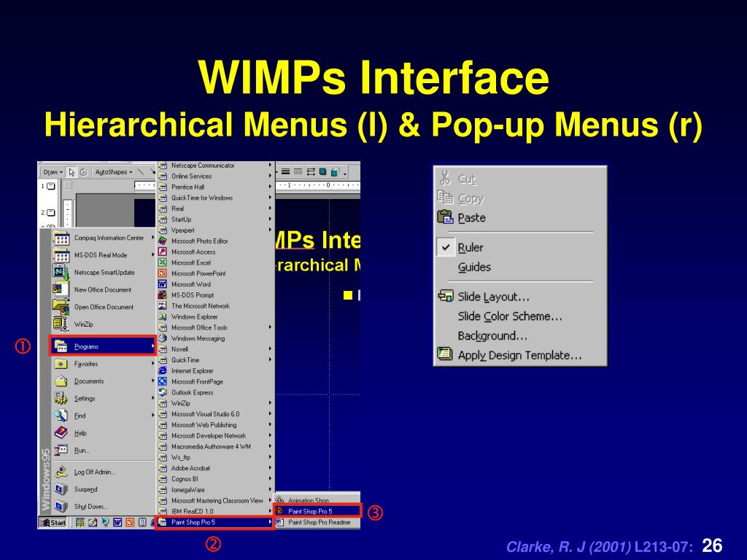Click the Dash Style icon in the toolbar
The image size is (747, 560).
point(298,171)
